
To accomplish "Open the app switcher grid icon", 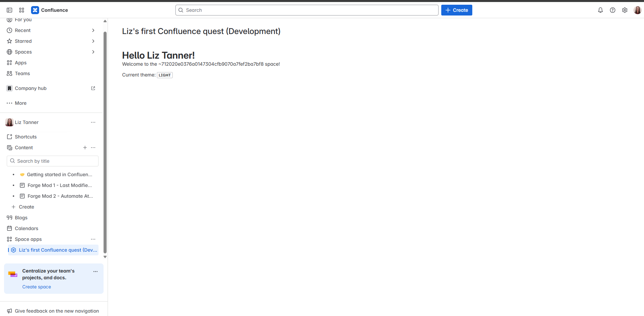I will (x=22, y=10).
